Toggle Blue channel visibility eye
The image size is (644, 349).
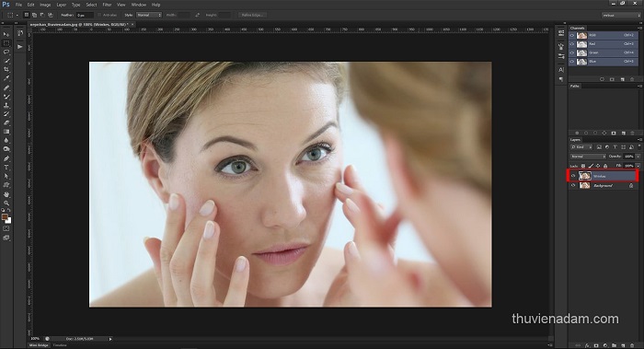point(572,62)
